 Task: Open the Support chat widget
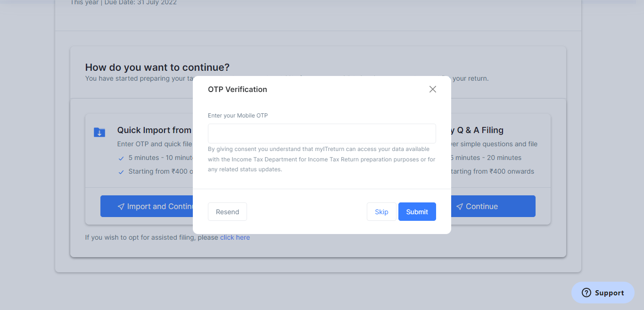tap(603, 293)
